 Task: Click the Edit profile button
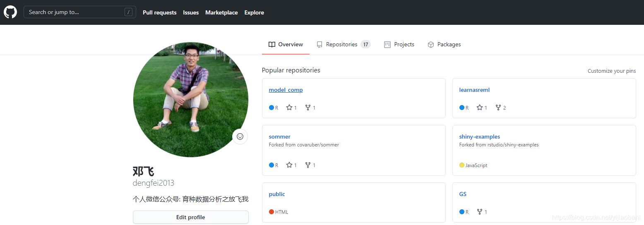[191, 217]
